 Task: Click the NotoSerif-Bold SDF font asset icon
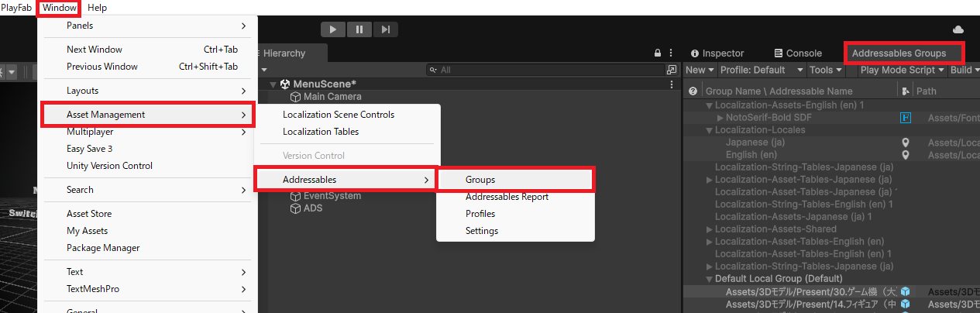(905, 118)
